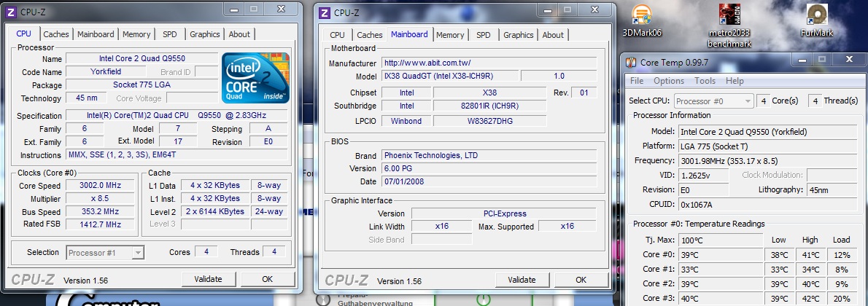Click the Technology field 45 nm
868x306 pixels.
point(86,98)
